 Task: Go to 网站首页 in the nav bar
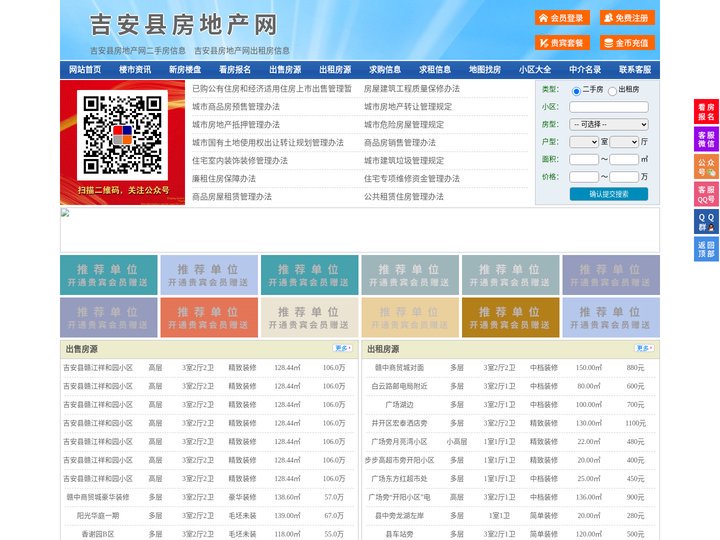point(85,70)
